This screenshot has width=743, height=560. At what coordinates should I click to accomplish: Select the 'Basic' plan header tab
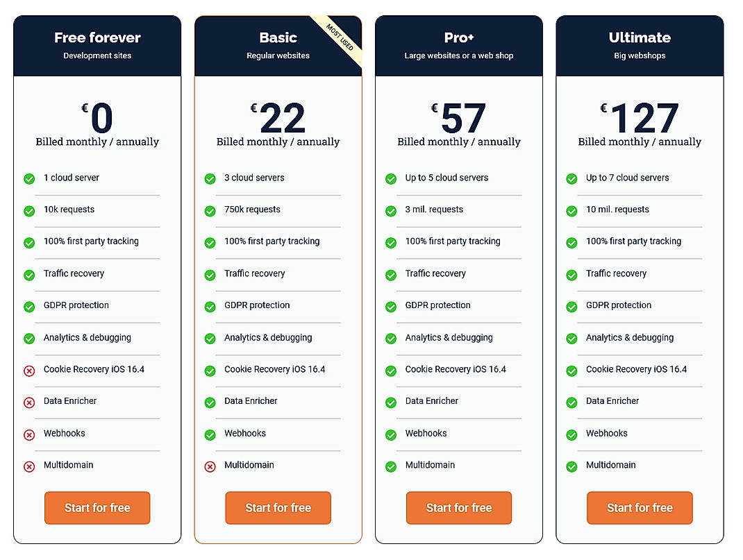tap(278, 38)
